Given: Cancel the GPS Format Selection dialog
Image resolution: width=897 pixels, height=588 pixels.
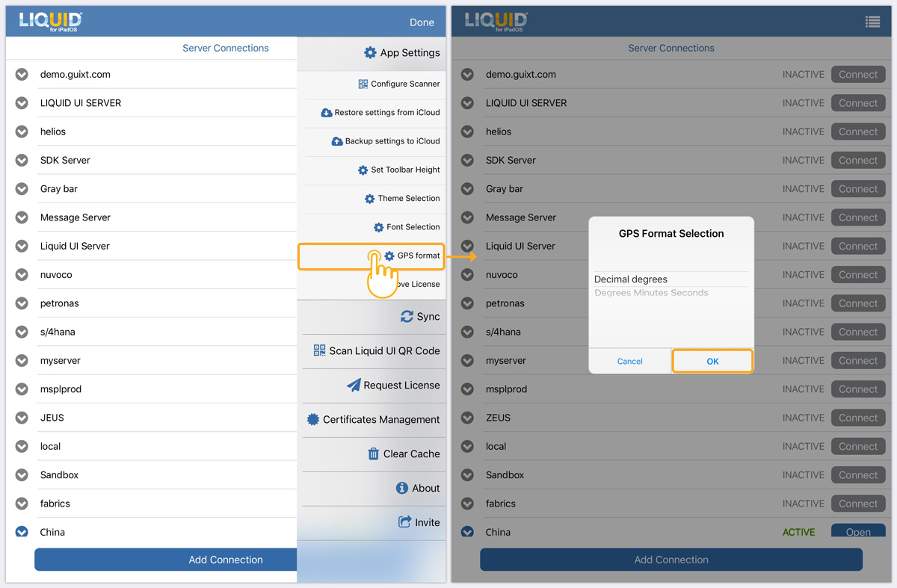Looking at the screenshot, I should pos(629,361).
